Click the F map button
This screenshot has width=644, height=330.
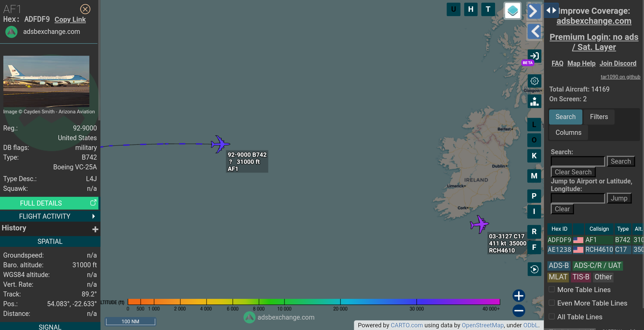click(x=534, y=248)
